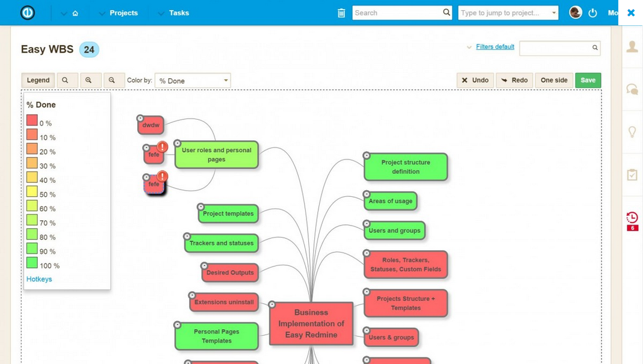
Task: Click the 20 % legend color swatch
Action: coord(32,149)
